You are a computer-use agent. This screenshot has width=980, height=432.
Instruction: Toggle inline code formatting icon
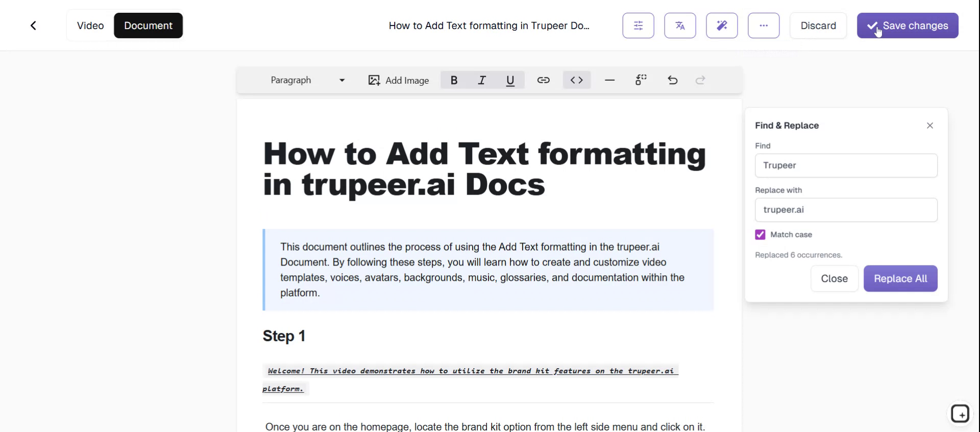tap(577, 80)
